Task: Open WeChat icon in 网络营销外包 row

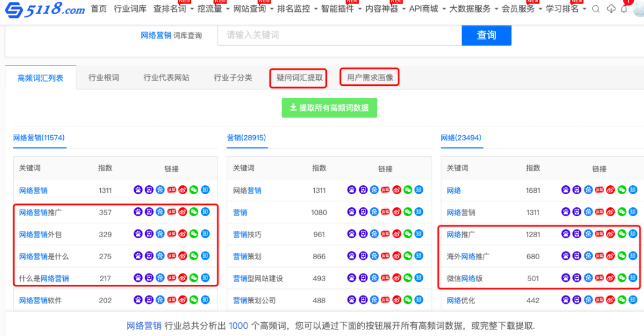Action: 194,234
